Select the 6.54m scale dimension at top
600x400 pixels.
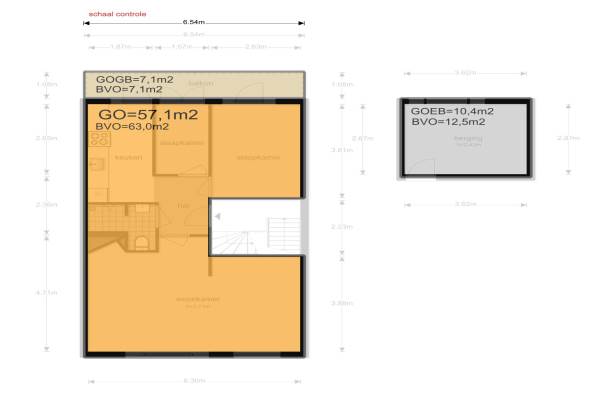(195, 21)
